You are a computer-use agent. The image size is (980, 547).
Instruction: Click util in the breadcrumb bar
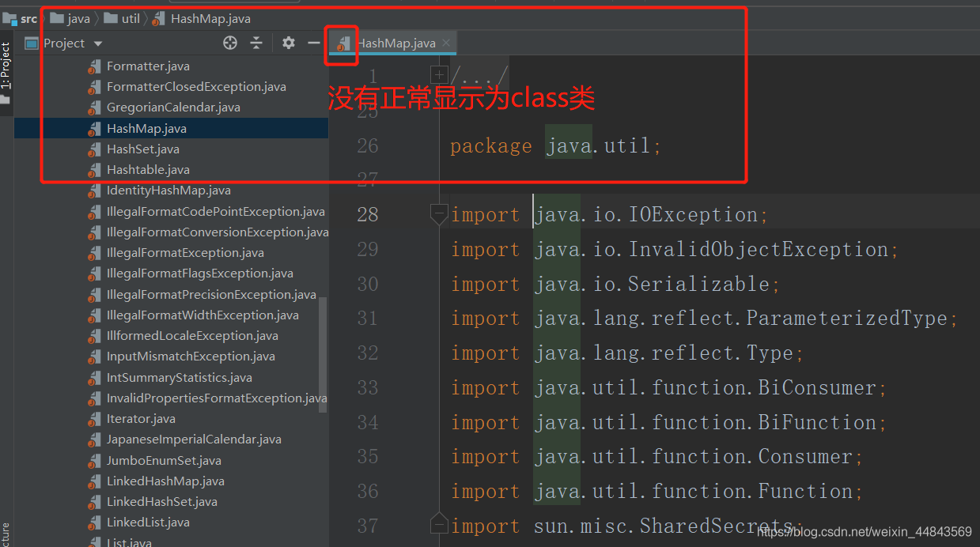(x=131, y=18)
